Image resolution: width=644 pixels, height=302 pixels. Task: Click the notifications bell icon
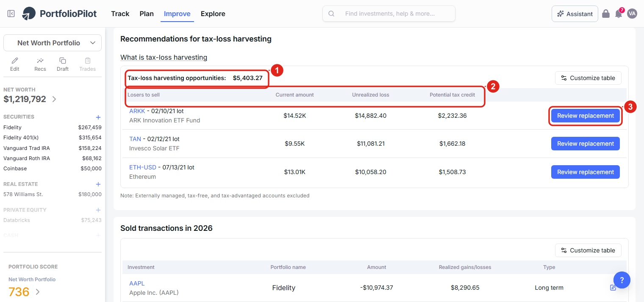pos(619,14)
